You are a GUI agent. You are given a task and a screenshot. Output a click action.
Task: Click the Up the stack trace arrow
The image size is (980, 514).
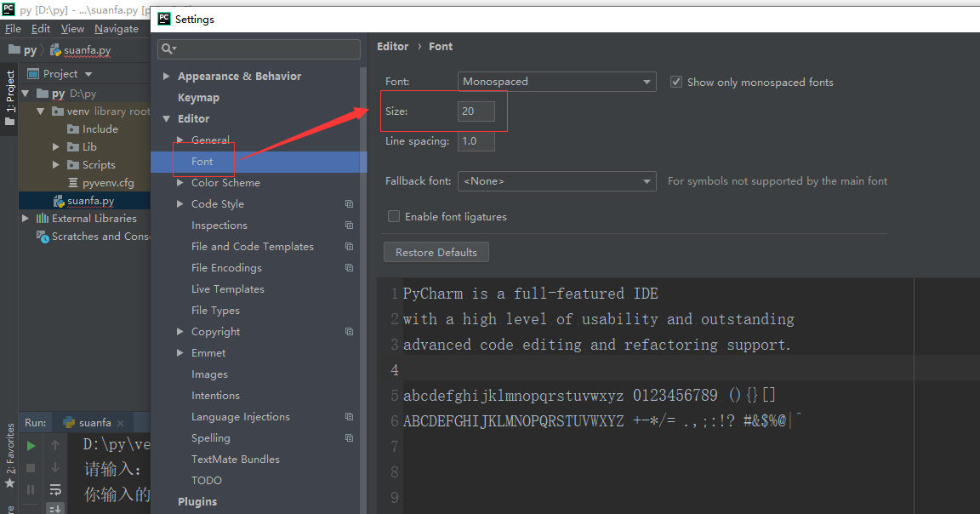tap(55, 445)
